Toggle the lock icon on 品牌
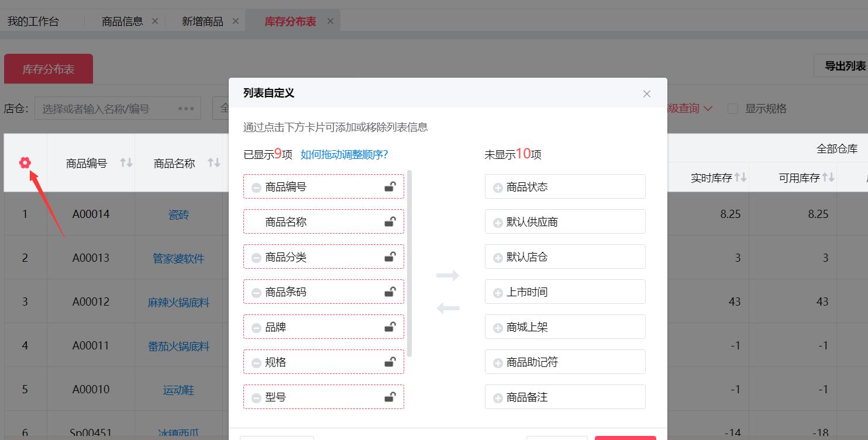Viewport: 868px width, 440px height. tap(390, 327)
